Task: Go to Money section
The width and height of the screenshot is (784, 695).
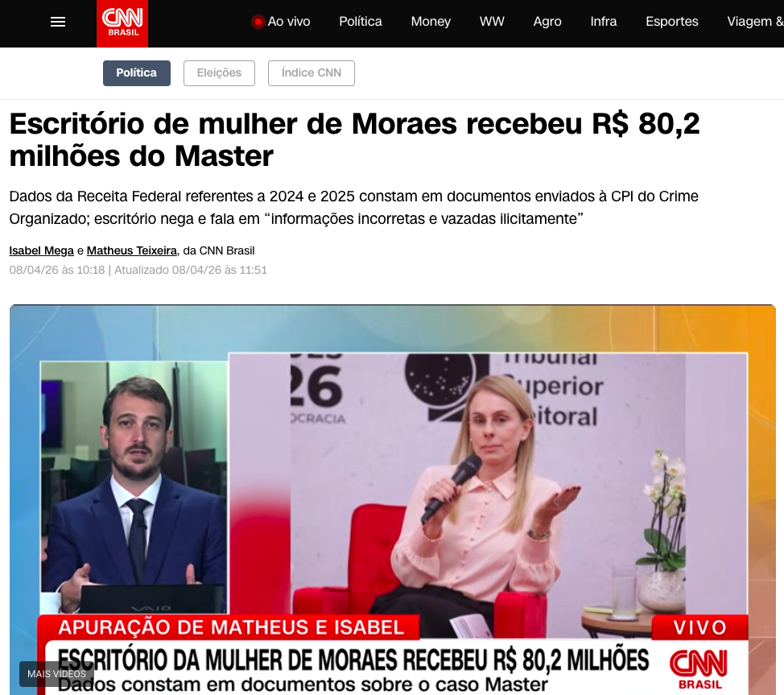Action: (x=431, y=22)
